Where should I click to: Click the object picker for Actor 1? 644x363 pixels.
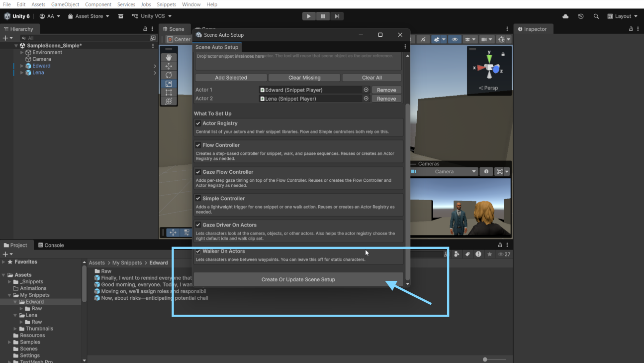[366, 90]
